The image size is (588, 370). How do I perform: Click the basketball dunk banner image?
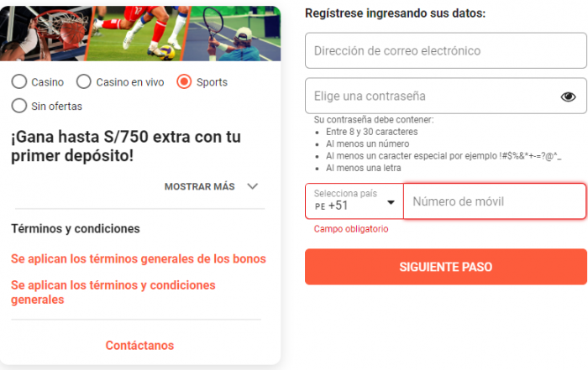[x=45, y=34]
